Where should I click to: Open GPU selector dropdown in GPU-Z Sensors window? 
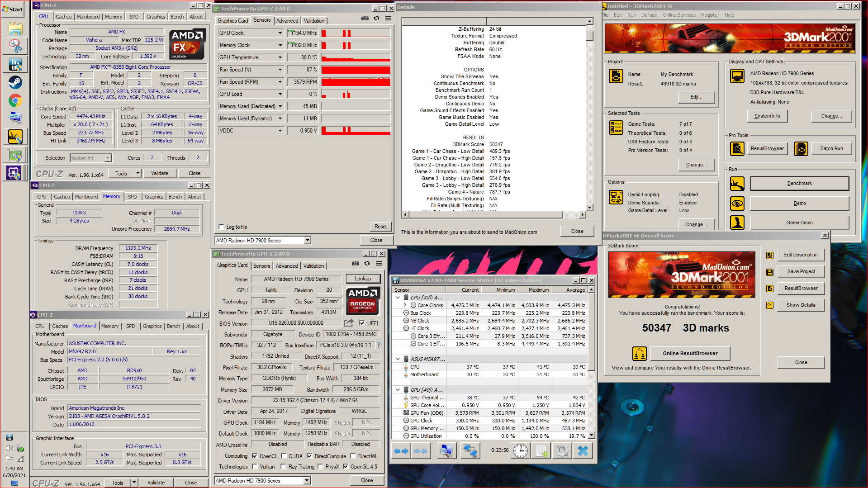coord(308,241)
